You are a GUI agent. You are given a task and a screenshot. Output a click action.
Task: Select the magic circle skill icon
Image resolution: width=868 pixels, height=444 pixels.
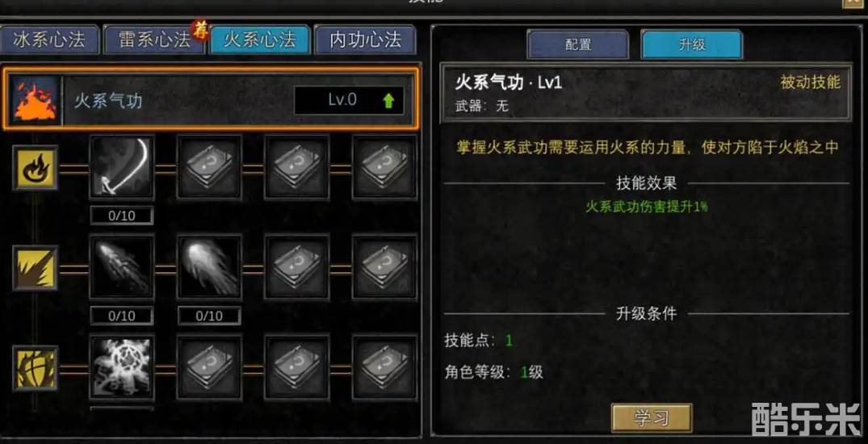(122, 367)
